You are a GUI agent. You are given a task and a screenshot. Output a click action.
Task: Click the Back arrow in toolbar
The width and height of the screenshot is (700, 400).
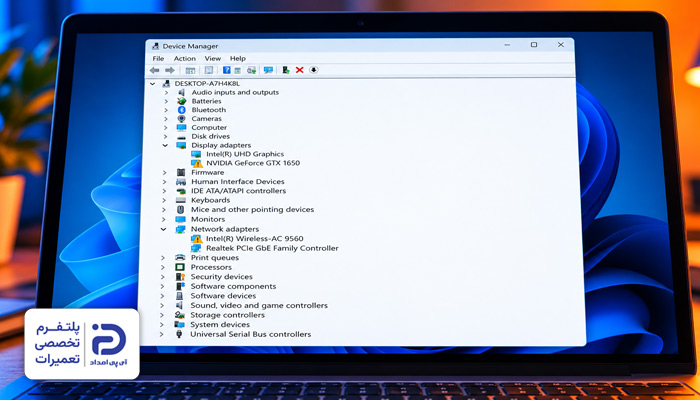(154, 70)
